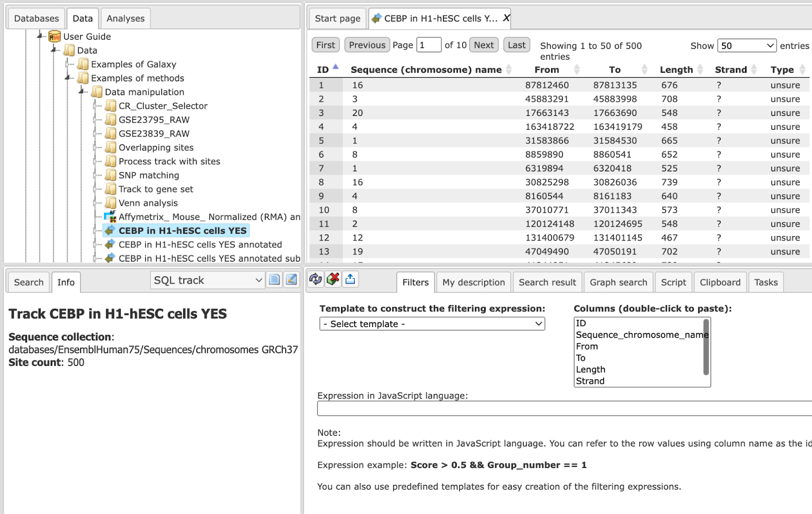Click the Overlapping sites folder icon

pos(110,147)
